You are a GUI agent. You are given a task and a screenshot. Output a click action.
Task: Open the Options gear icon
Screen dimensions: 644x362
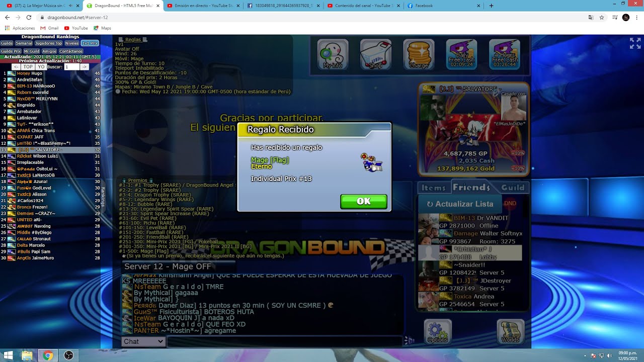click(437, 332)
